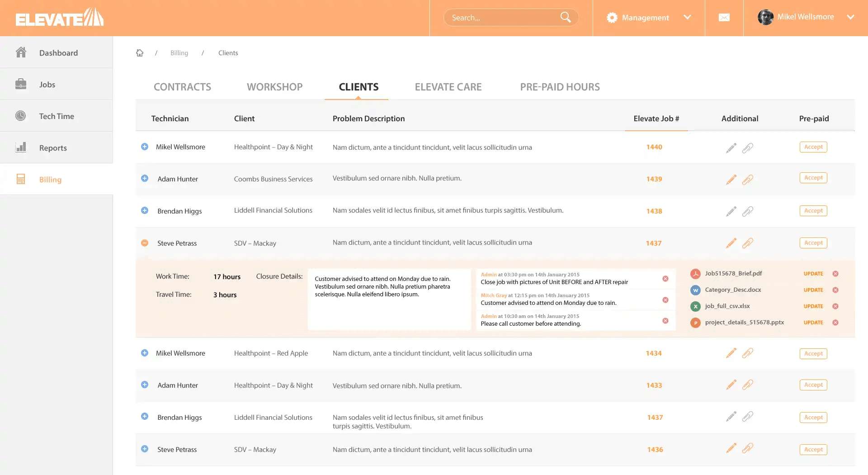Image resolution: width=868 pixels, height=475 pixels.
Task: Open the Pre-Paid Hours tab
Action: tap(560, 87)
